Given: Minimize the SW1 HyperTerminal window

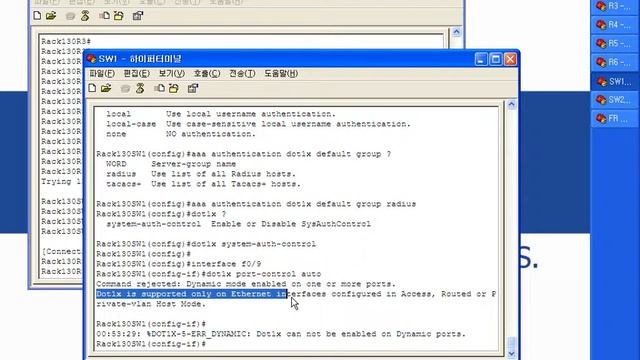Looking at the screenshot, I should pyautogui.click(x=481, y=59).
